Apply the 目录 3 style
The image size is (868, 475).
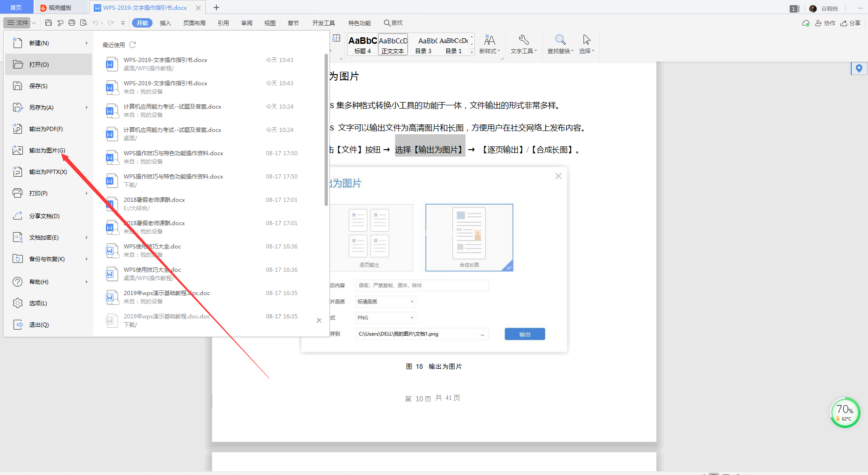point(424,45)
